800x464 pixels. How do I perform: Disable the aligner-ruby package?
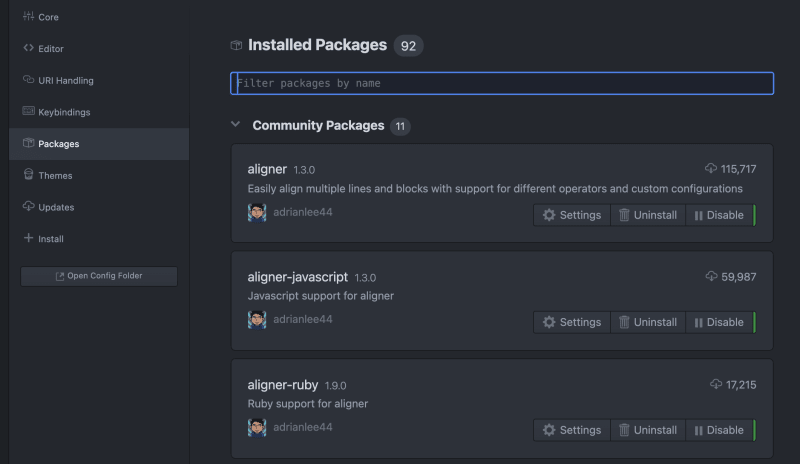(x=719, y=430)
